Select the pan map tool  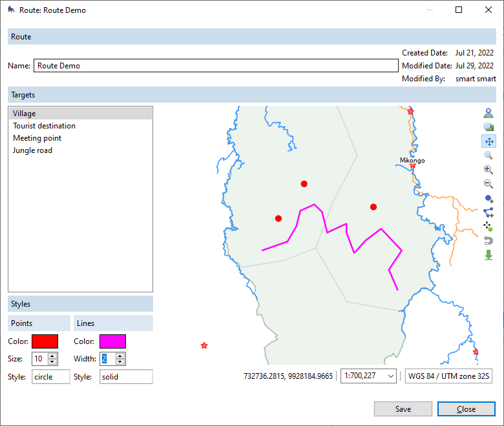coord(488,141)
